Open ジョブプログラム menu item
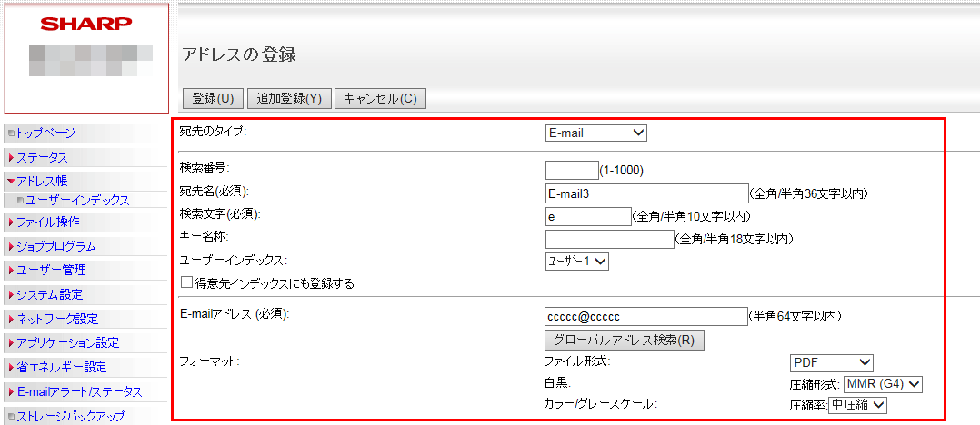 pyautogui.click(x=55, y=246)
